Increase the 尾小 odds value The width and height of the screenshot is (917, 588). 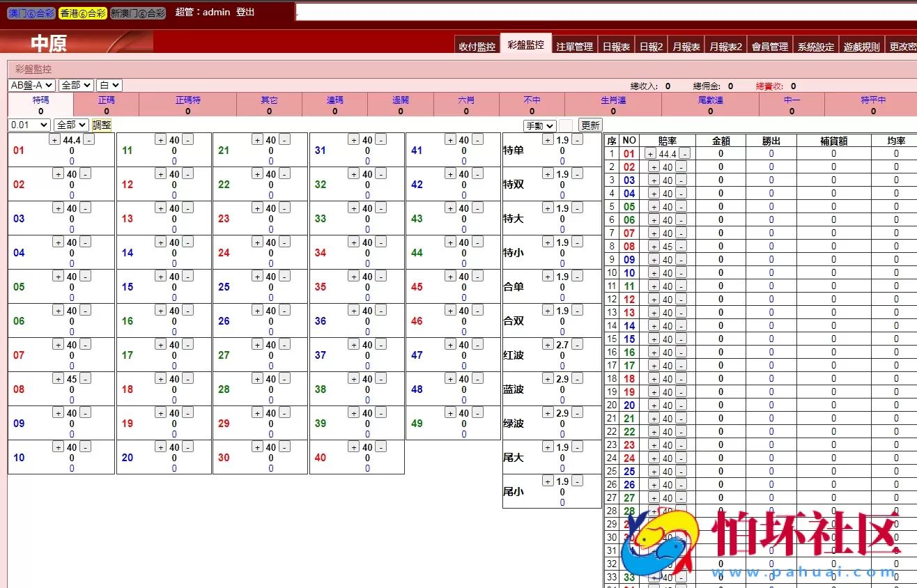click(547, 481)
